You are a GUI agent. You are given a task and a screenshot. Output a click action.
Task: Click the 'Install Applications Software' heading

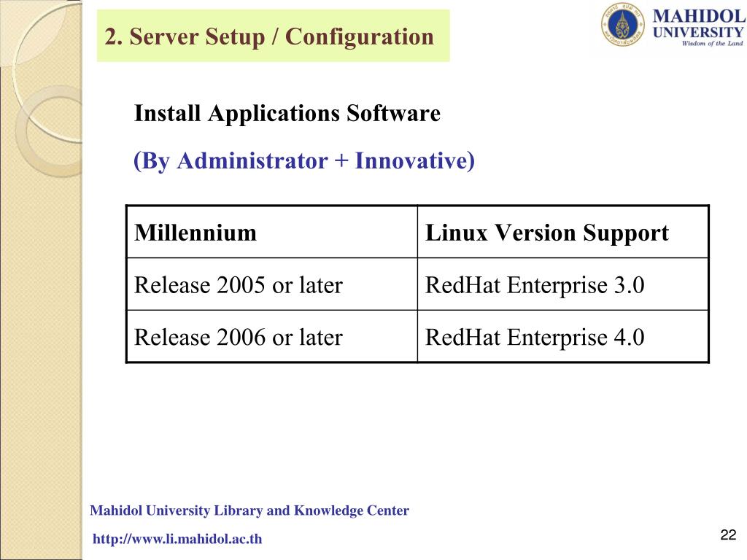(x=287, y=113)
